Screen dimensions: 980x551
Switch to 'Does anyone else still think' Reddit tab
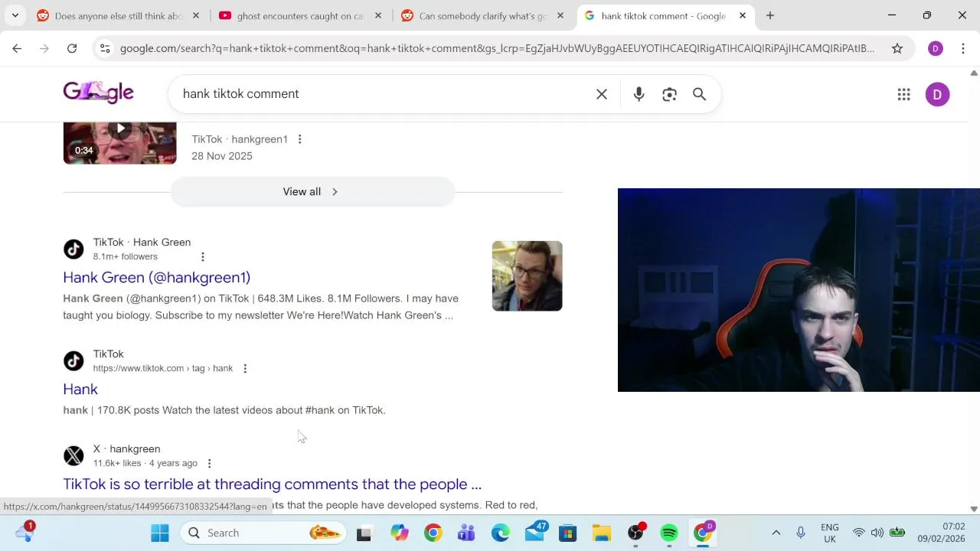(x=109, y=15)
